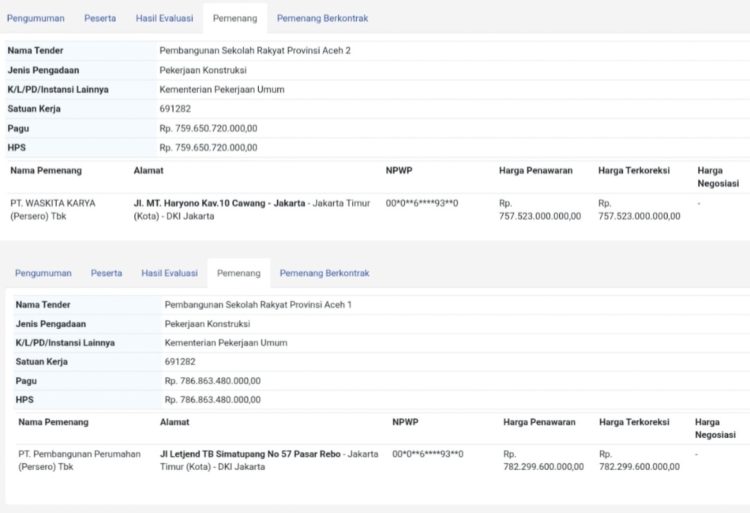Click the Harga Penawaran header in the Waskita Karya table
This screenshot has height=513, width=750.
pyautogui.click(x=536, y=171)
